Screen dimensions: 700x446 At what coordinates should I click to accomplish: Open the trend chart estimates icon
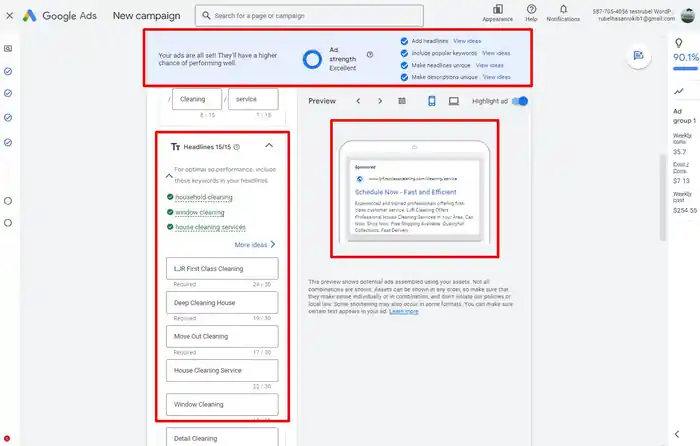(679, 91)
